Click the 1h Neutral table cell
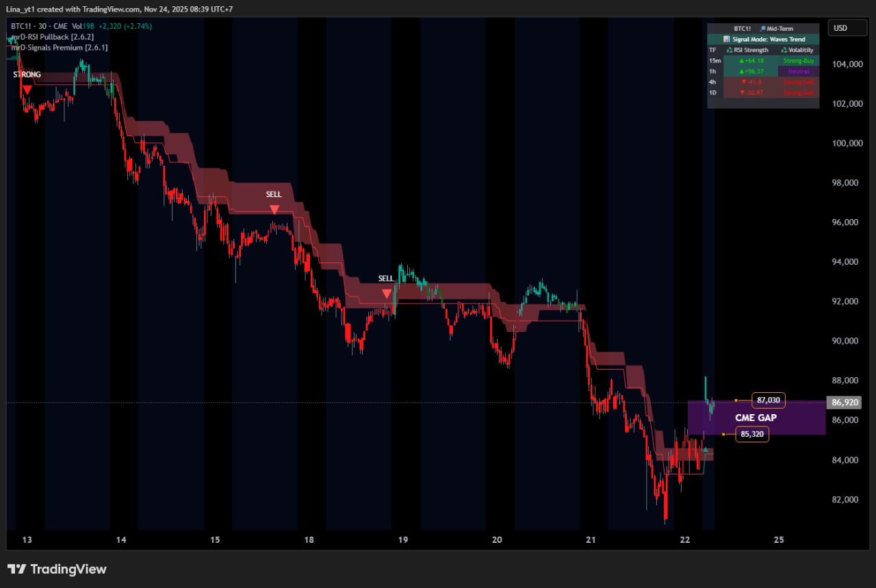Viewport: 876px width, 588px height. pyautogui.click(x=799, y=71)
